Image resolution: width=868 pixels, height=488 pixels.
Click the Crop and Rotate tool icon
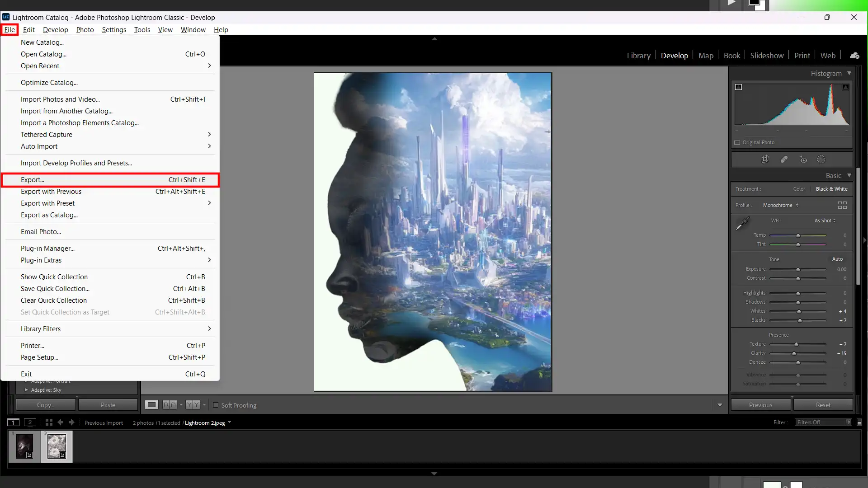(x=765, y=159)
